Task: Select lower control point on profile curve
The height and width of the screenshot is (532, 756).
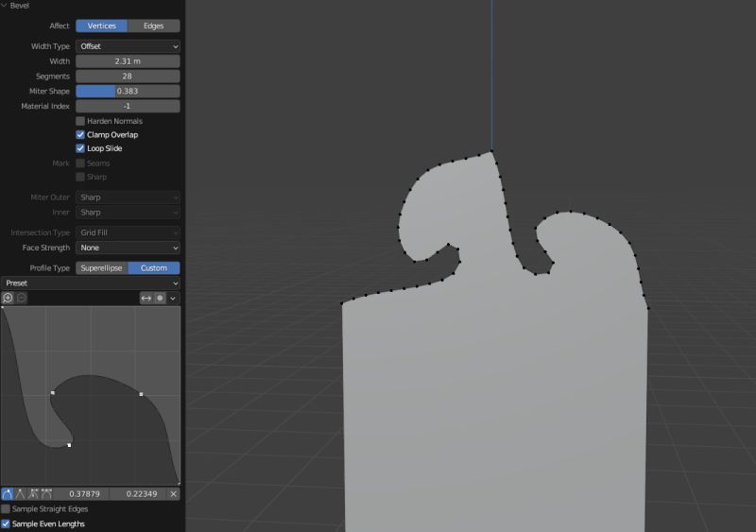Action: point(69,445)
